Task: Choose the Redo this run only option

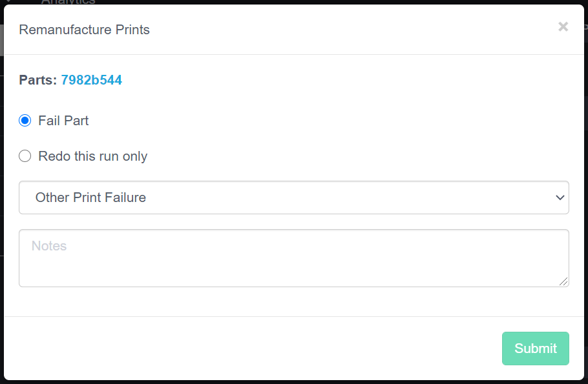Action: coord(25,156)
